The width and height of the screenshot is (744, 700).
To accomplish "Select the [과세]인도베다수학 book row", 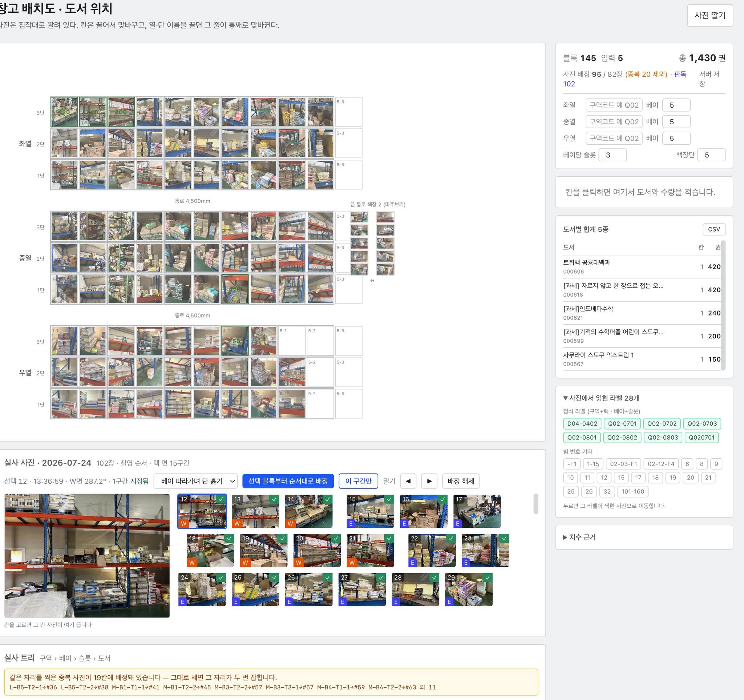I will [x=642, y=313].
